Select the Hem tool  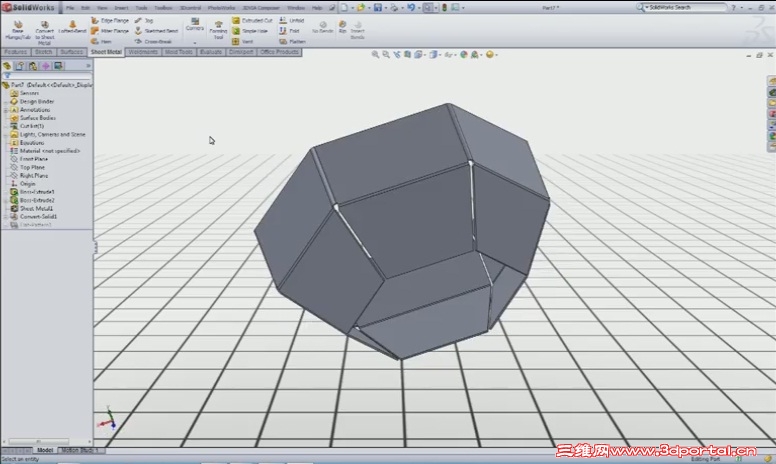(x=101, y=42)
